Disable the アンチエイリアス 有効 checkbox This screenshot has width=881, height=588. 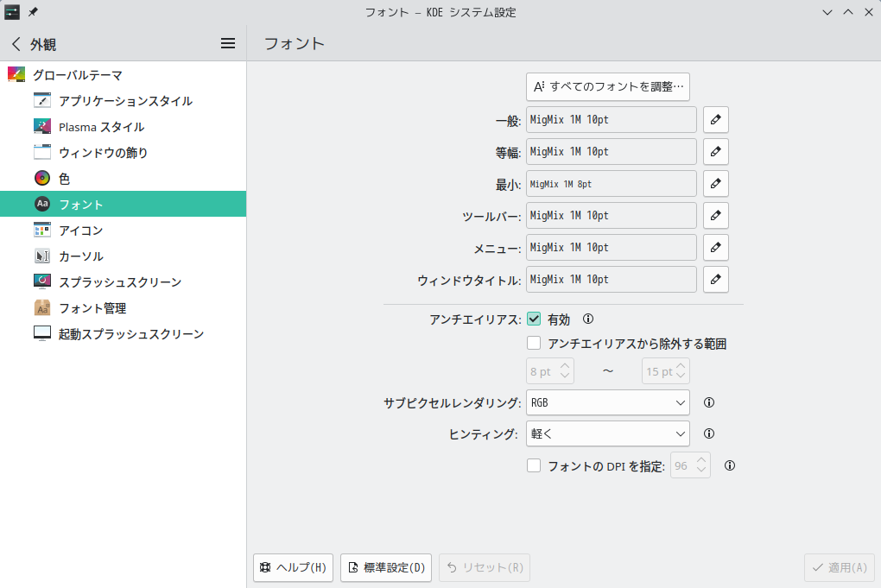[534, 319]
